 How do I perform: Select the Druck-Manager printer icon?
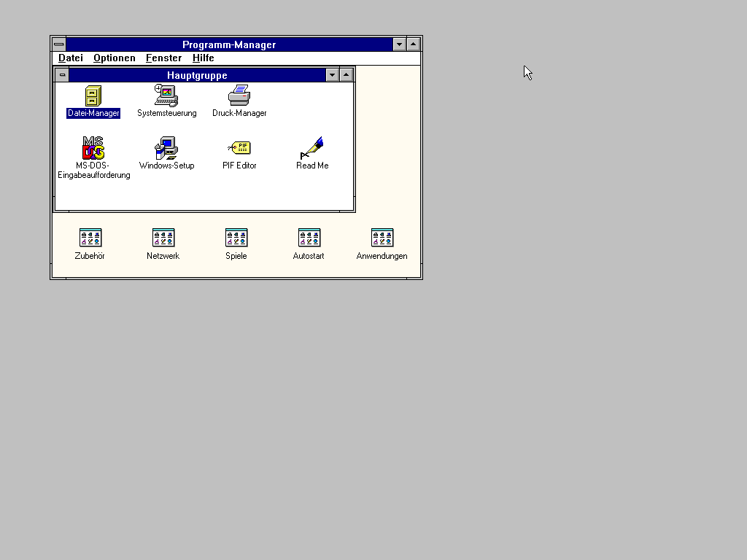(x=239, y=96)
